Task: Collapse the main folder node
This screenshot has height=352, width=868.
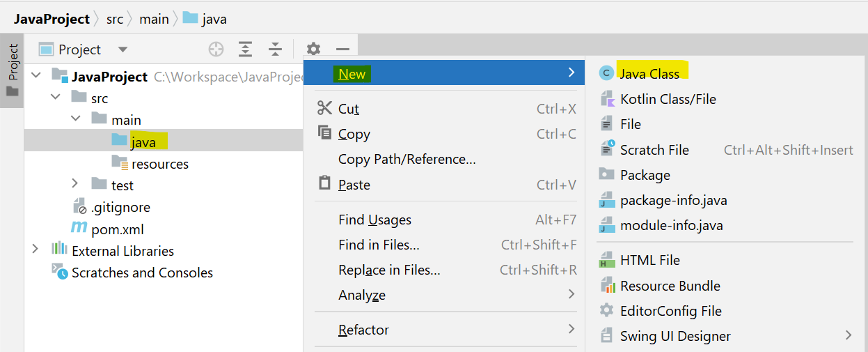Action: click(x=74, y=120)
